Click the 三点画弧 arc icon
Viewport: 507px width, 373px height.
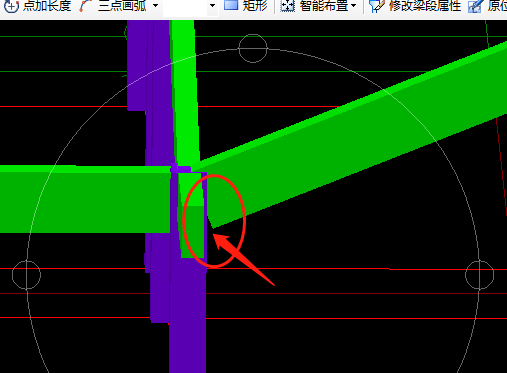coord(85,6)
